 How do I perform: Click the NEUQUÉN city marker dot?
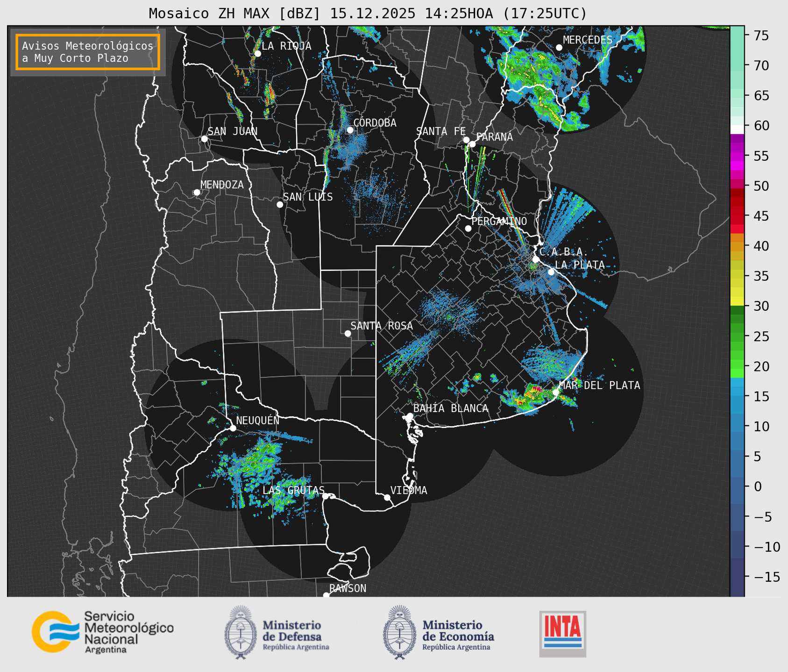coord(233,428)
